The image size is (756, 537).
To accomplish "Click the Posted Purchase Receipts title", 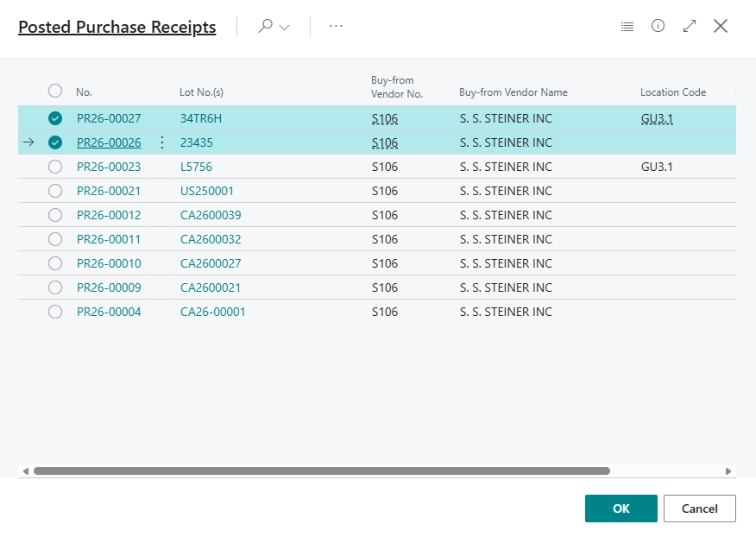I will 117,27.
